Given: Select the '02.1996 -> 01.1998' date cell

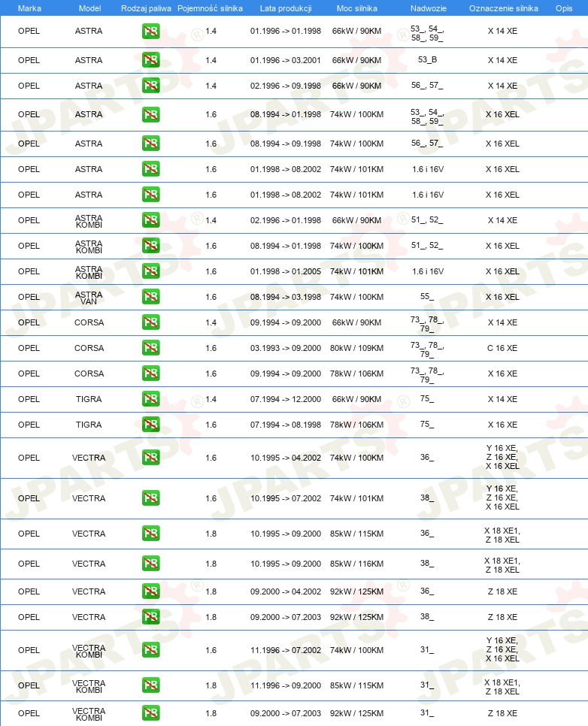Looking at the screenshot, I should pyautogui.click(x=286, y=220).
